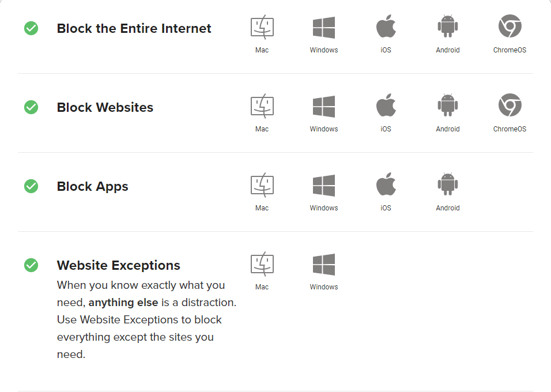Toggle the green checkmark beside Block Apps

click(x=31, y=186)
